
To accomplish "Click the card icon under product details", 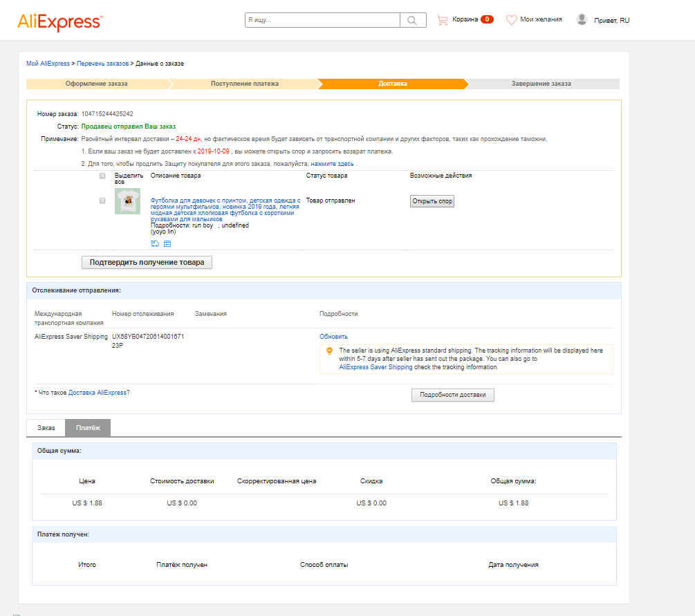I will pyautogui.click(x=167, y=244).
